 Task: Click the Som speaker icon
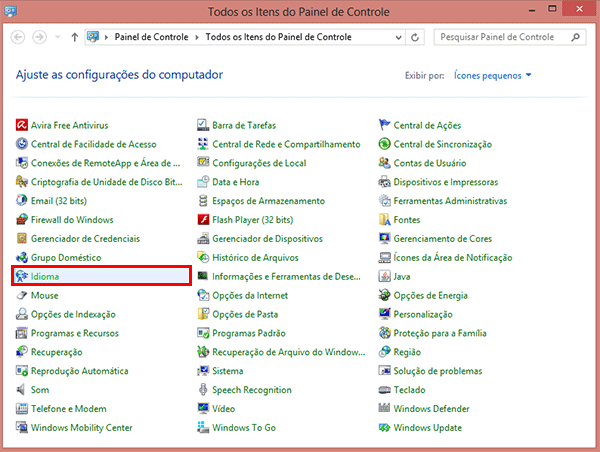pos(22,390)
